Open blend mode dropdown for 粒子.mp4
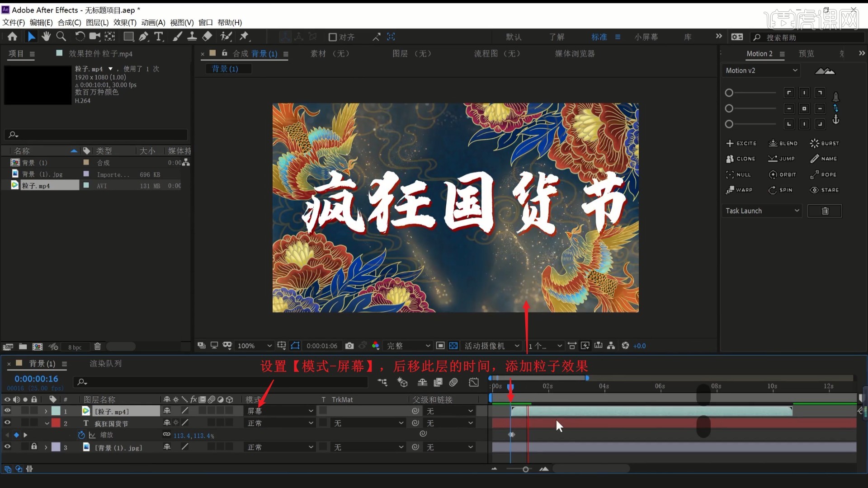This screenshot has height=488, width=868. (280, 411)
